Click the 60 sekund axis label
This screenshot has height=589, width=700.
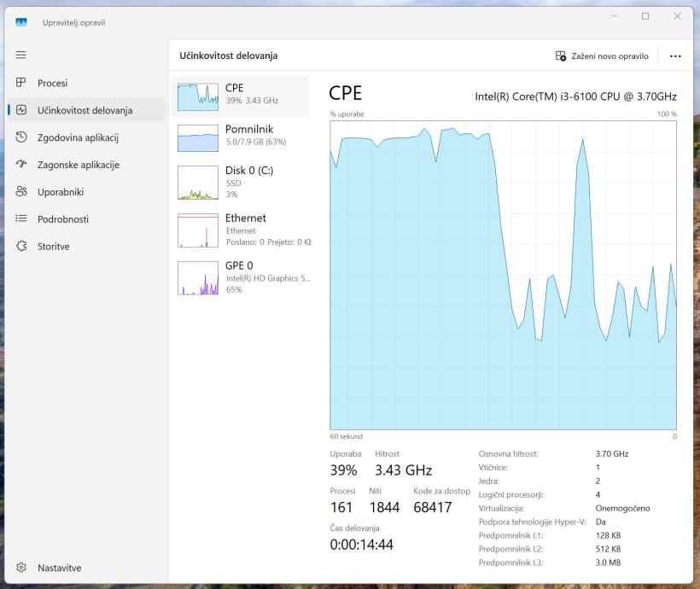pyautogui.click(x=346, y=436)
